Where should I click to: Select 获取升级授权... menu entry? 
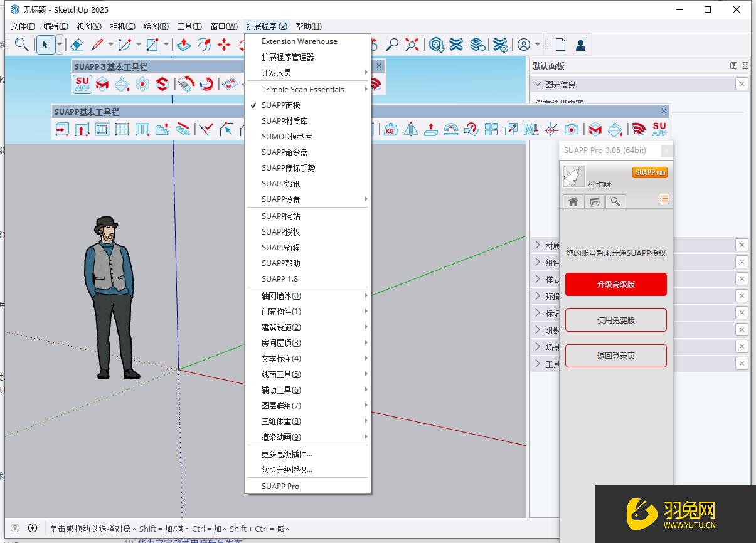307,470
